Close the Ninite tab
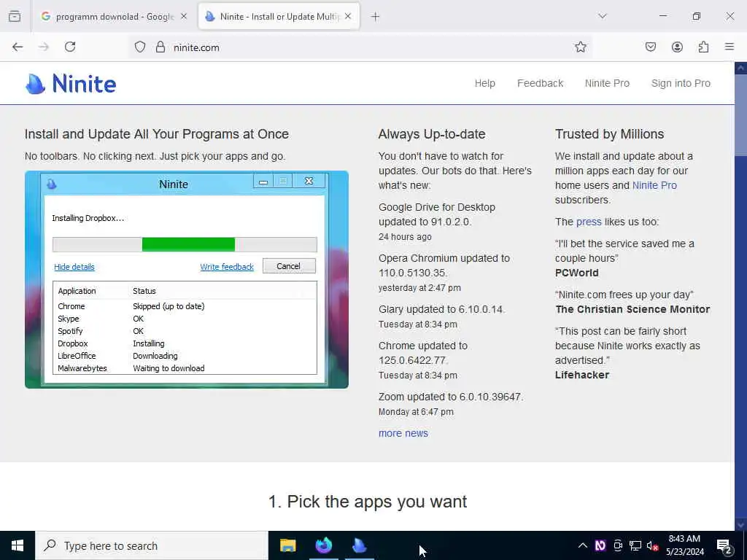Viewport: 747px width, 560px height. pos(348,16)
